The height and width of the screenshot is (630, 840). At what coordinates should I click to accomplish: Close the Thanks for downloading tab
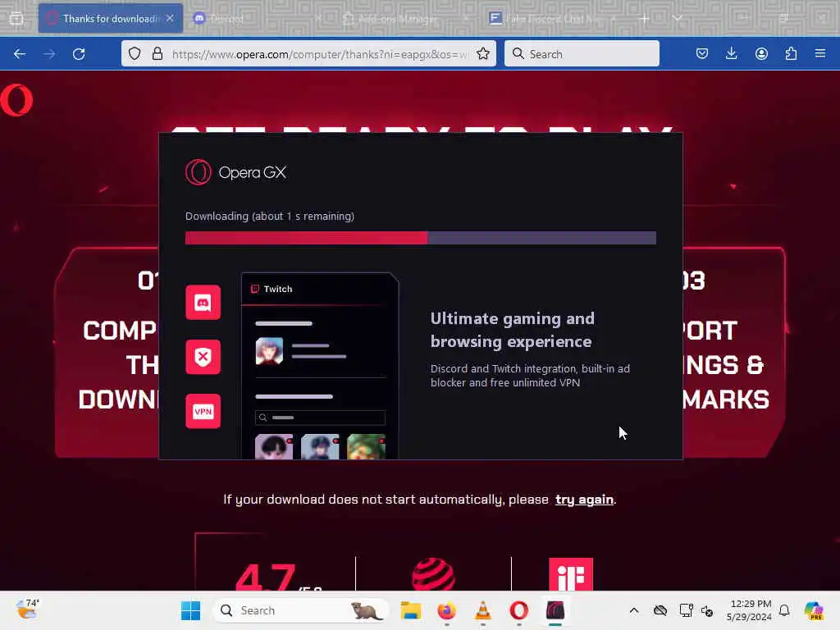(x=170, y=18)
